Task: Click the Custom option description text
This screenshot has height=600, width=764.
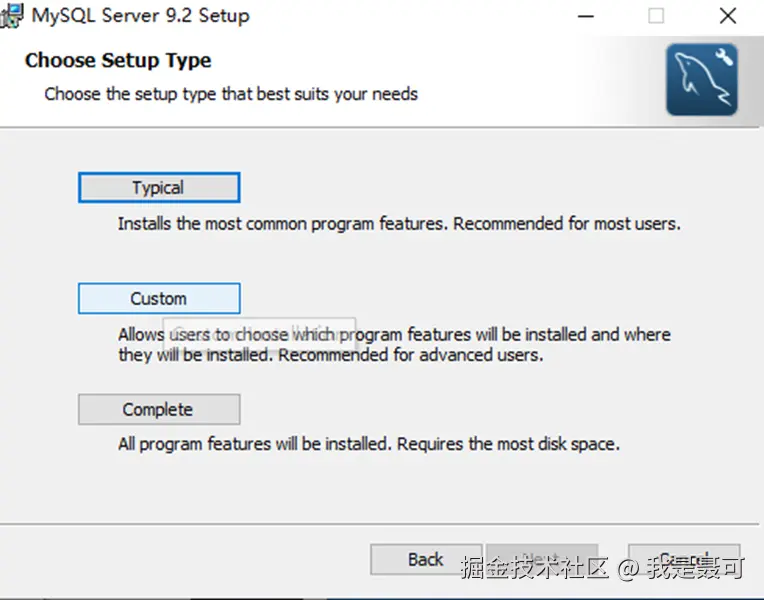Action: coord(394,344)
